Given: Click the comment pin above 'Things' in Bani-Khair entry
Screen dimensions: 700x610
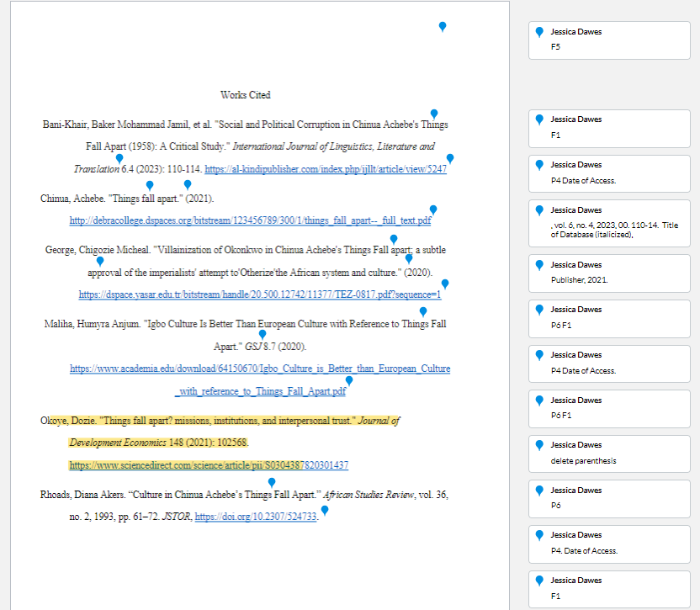Looking at the screenshot, I should click(x=434, y=114).
